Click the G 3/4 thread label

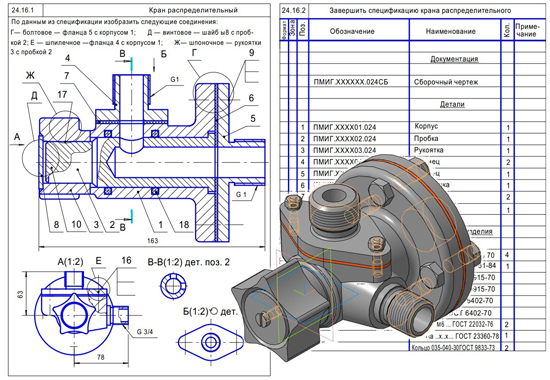(x=145, y=331)
